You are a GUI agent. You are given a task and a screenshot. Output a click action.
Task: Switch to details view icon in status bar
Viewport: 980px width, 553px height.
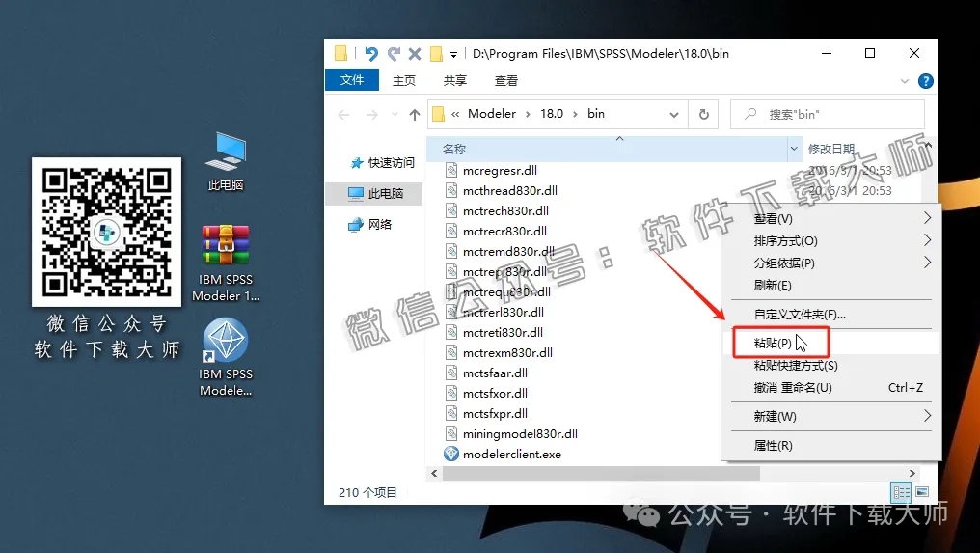pyautogui.click(x=901, y=492)
